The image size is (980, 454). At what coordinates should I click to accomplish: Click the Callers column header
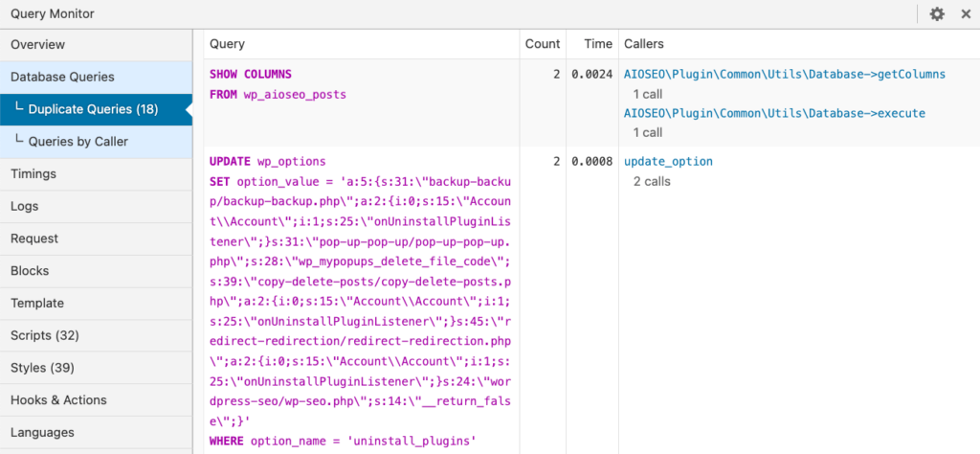coord(644,44)
